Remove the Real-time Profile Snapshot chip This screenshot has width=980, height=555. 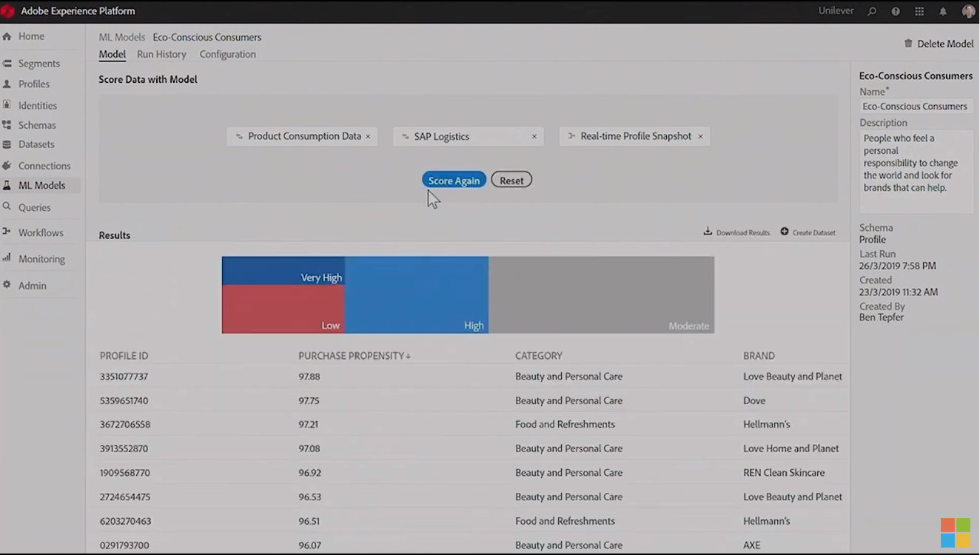pos(700,136)
